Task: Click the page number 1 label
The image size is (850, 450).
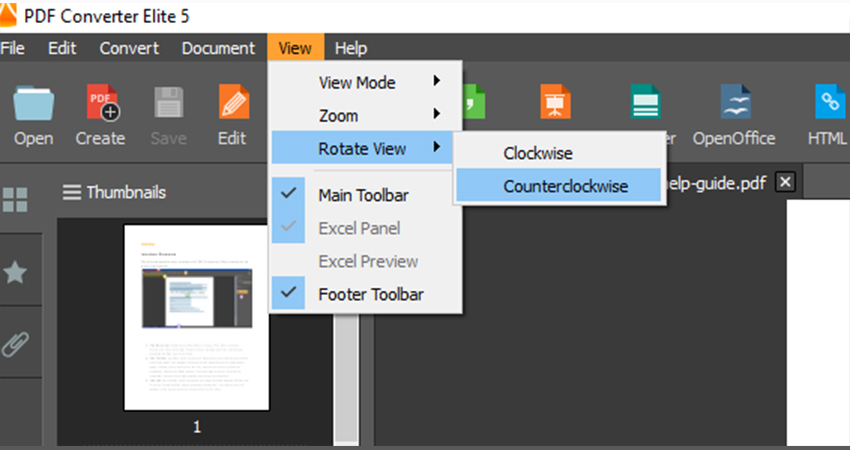Action: [x=197, y=427]
